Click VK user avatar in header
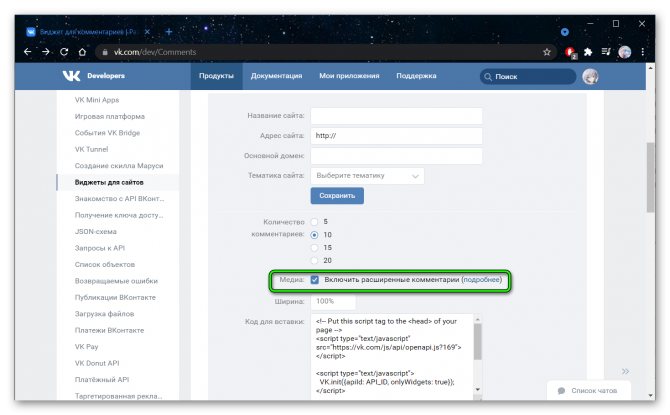Screen dimensions: 670x415 tap(591, 76)
